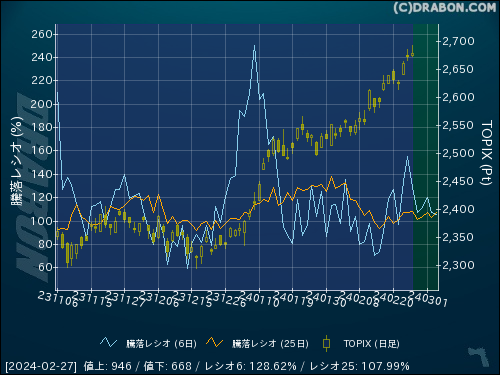Click the [2024-02-27] date in status line

[41, 366]
